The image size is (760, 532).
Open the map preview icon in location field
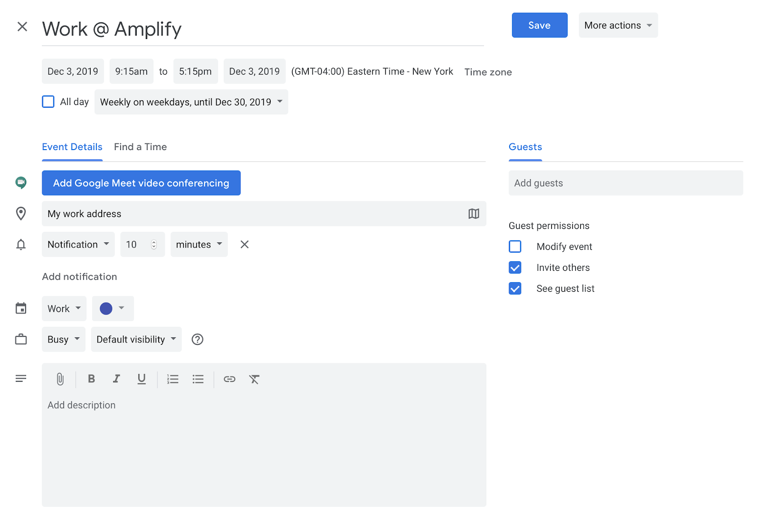474,214
